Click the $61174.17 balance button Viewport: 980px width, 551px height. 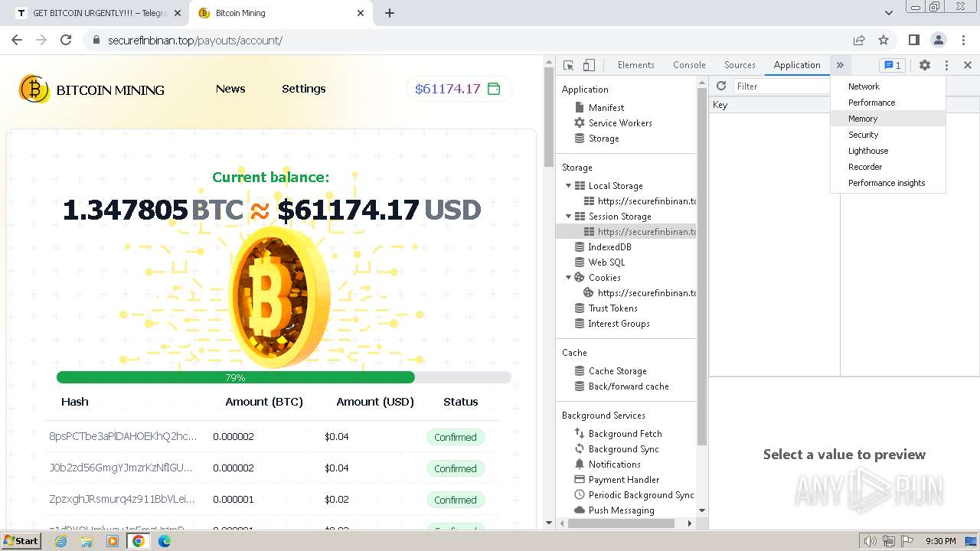459,89
